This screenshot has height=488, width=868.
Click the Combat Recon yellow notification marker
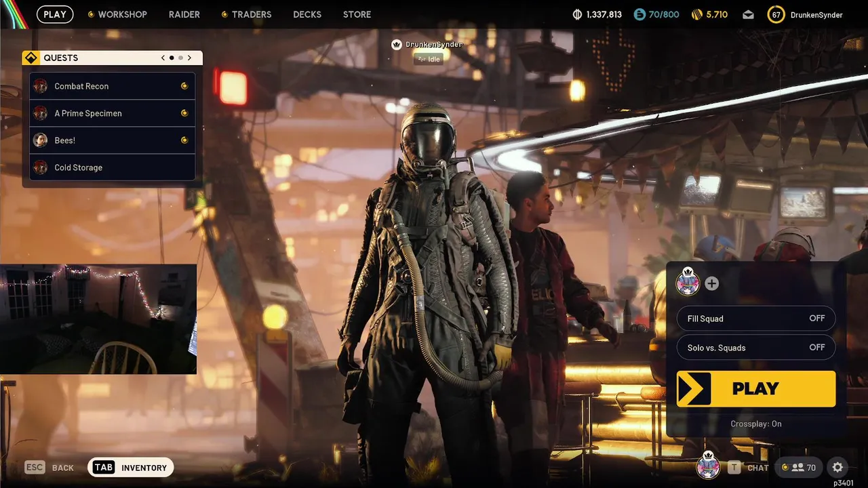point(184,86)
